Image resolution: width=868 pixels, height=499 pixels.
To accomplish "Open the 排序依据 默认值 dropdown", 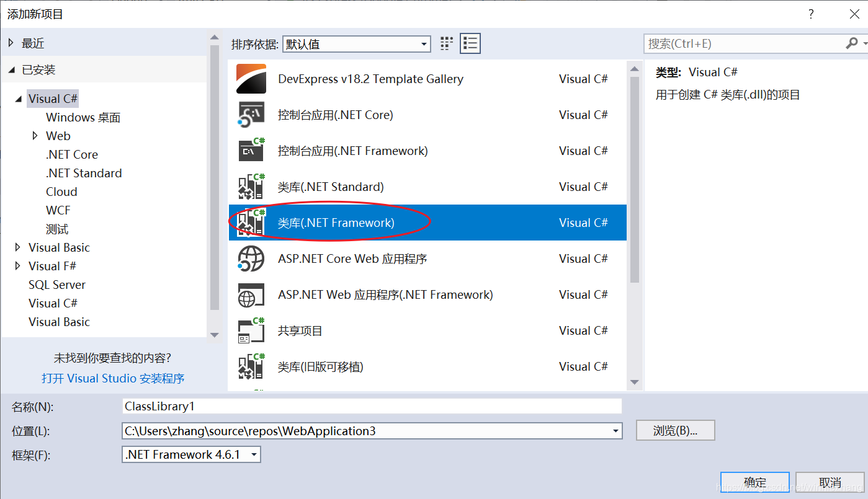I will tap(356, 44).
